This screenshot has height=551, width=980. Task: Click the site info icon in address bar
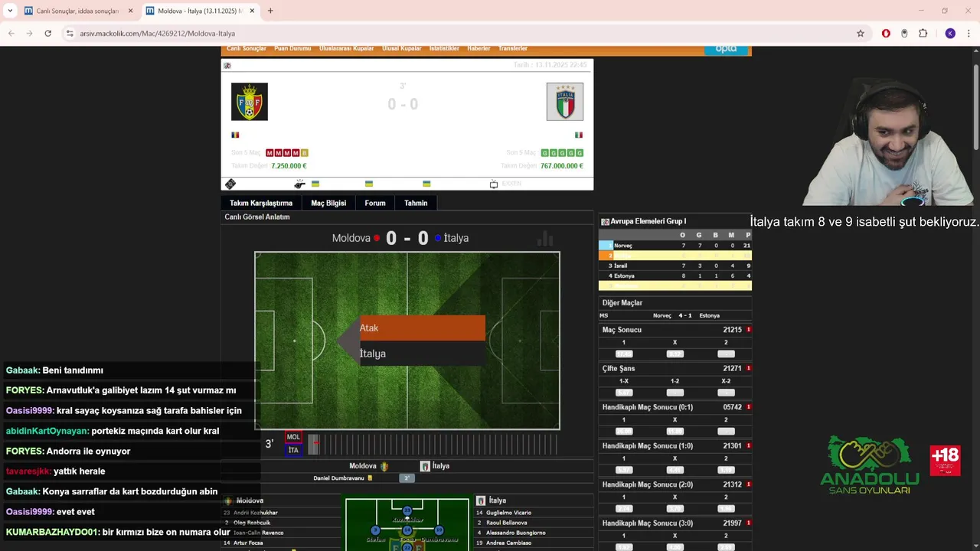point(70,34)
